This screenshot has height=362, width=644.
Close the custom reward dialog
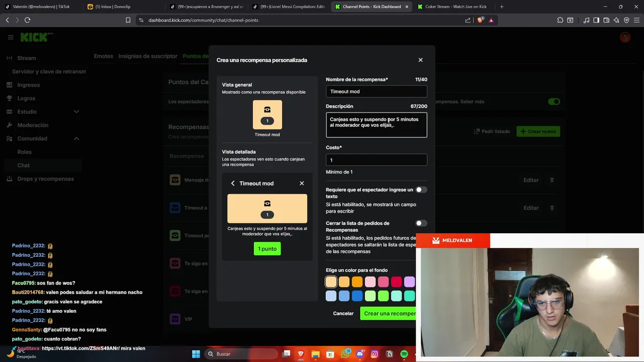click(421, 60)
